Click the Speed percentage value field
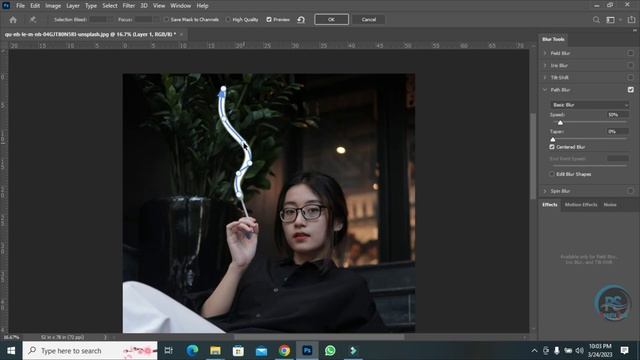 click(618, 115)
